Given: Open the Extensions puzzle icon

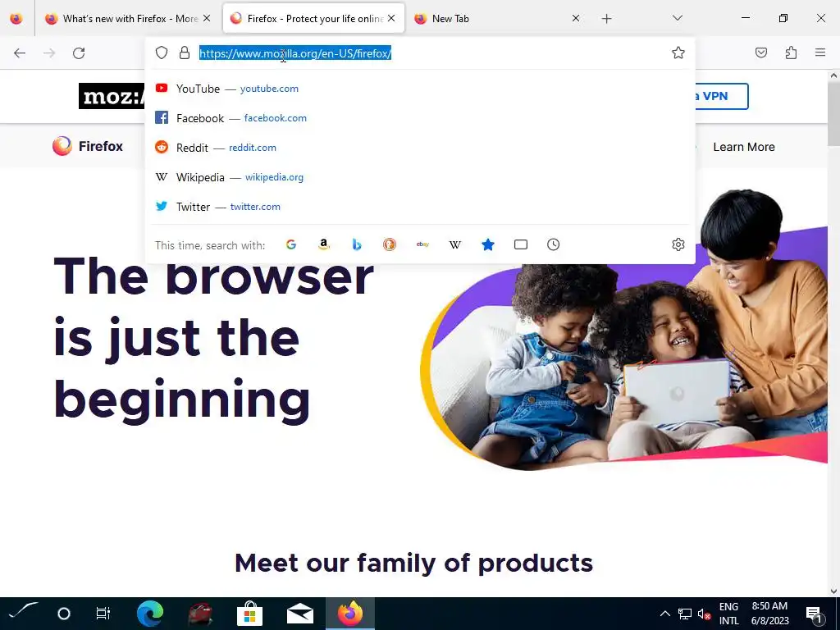Looking at the screenshot, I should pyautogui.click(x=791, y=52).
